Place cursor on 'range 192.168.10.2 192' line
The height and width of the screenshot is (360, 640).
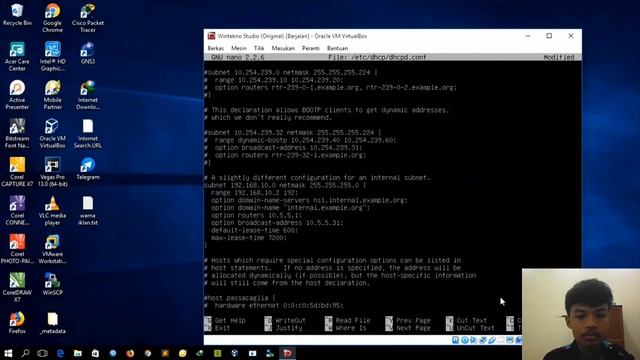click(255, 193)
